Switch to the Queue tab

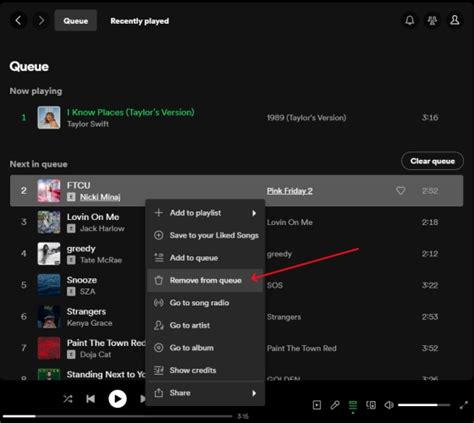tap(76, 21)
